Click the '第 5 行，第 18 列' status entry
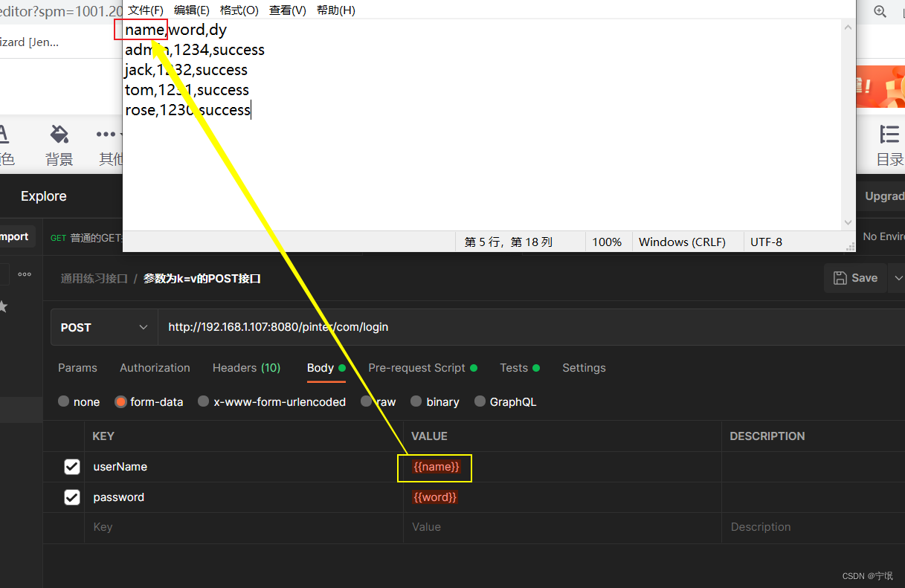Viewport: 905px width, 588px height. point(508,242)
